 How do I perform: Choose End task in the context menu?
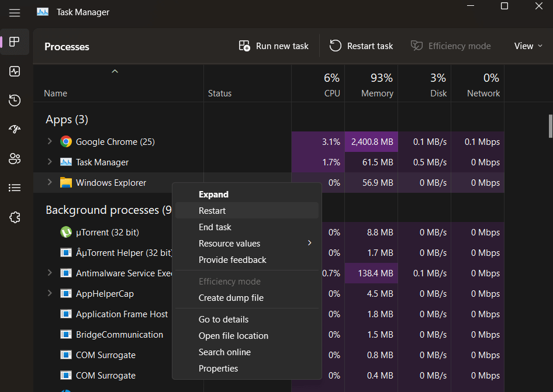click(247, 227)
